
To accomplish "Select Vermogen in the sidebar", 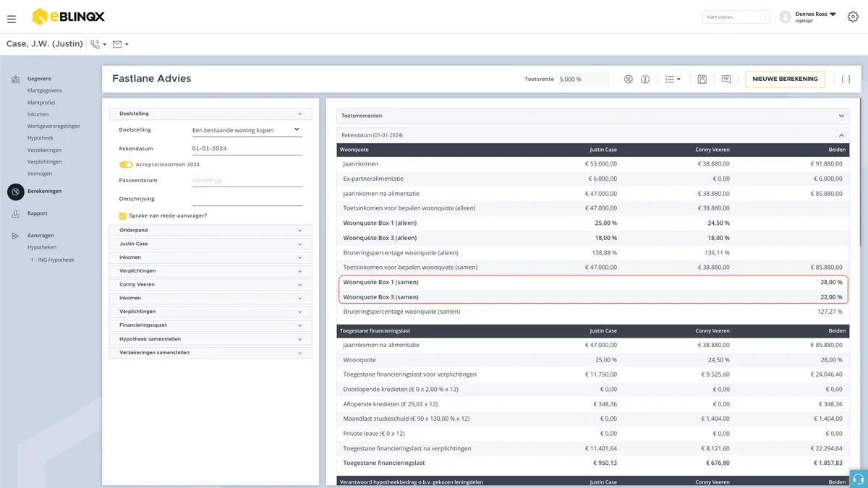I will (40, 174).
